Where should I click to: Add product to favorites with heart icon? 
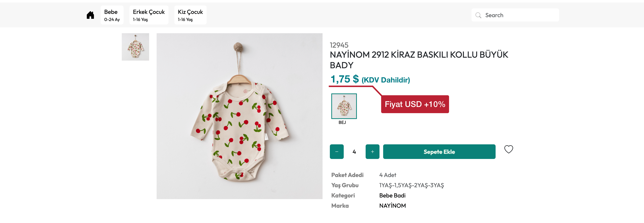[508, 149]
